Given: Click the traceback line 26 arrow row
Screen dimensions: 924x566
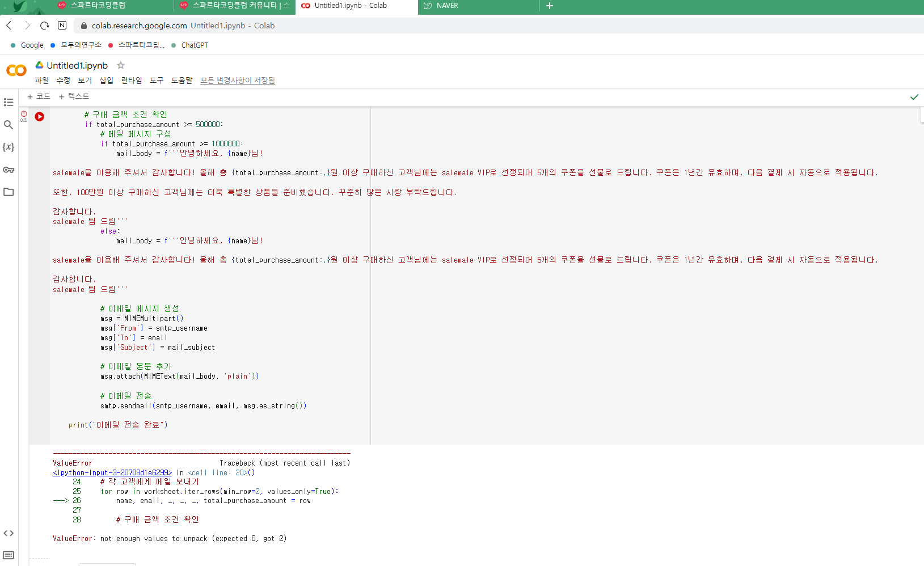Looking at the screenshot, I should (182, 501).
